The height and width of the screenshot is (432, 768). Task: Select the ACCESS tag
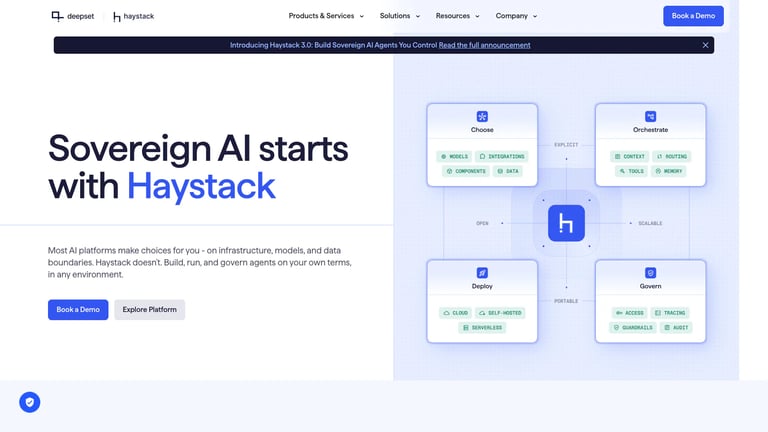(629, 313)
